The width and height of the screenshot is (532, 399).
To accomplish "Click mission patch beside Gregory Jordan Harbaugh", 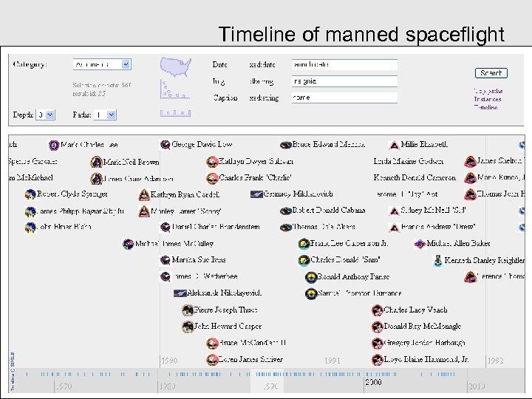I will pos(378,343).
